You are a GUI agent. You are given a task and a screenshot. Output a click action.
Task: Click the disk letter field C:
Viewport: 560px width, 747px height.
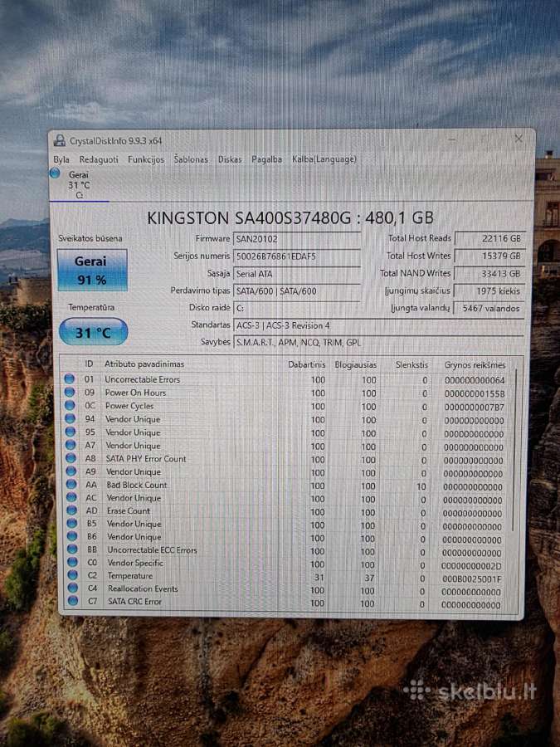pos(297,308)
